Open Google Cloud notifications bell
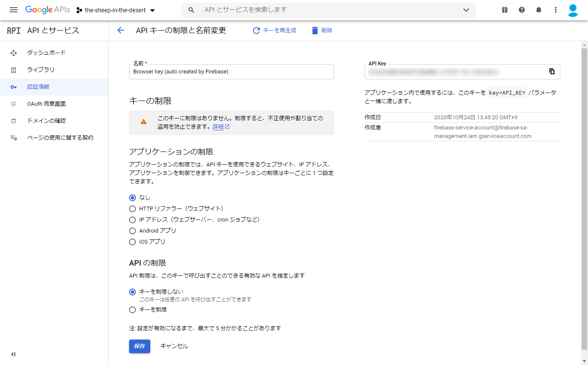The image size is (588, 365). [x=538, y=9]
